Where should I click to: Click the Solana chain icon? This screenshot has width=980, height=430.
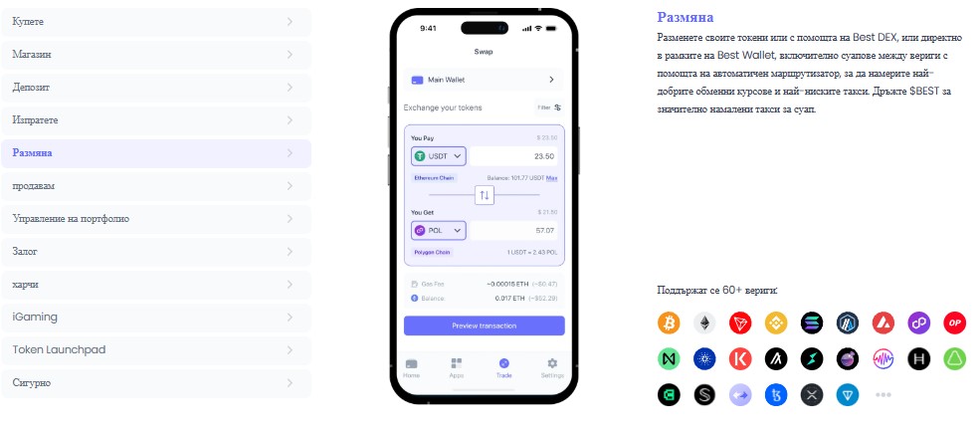(x=812, y=323)
